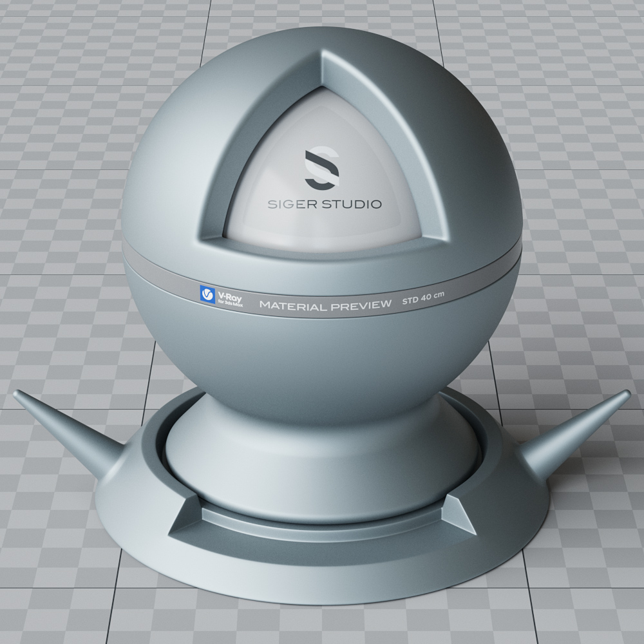Image resolution: width=644 pixels, height=644 pixels.
Task: Click the "SIGER STUDIO" text
Action: click(x=325, y=204)
